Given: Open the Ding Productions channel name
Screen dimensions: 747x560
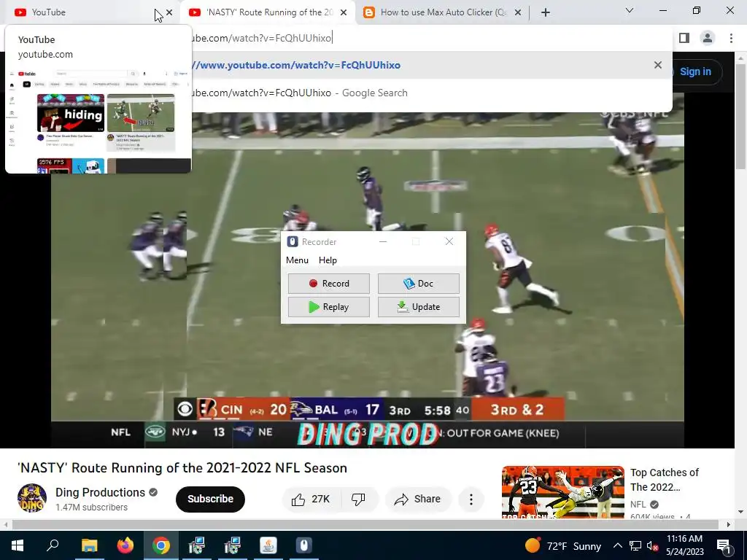Looking at the screenshot, I should pos(100,492).
